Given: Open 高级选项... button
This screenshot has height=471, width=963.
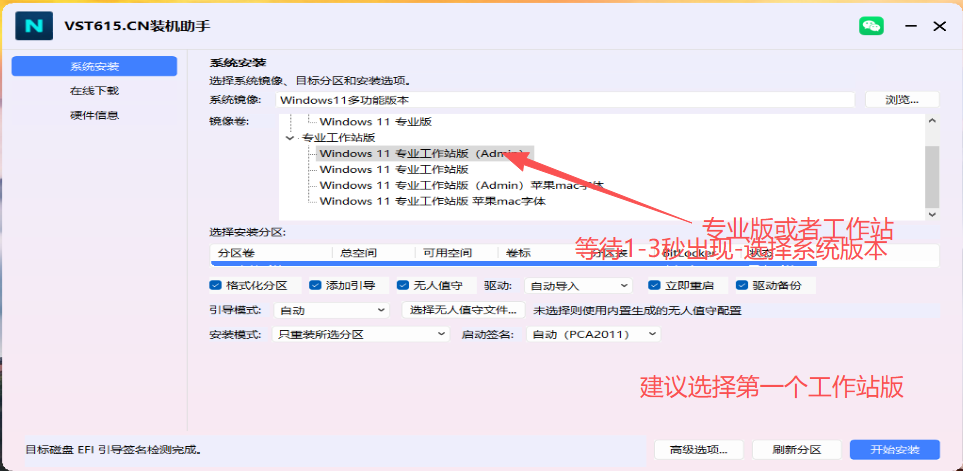Looking at the screenshot, I should coord(699,450).
